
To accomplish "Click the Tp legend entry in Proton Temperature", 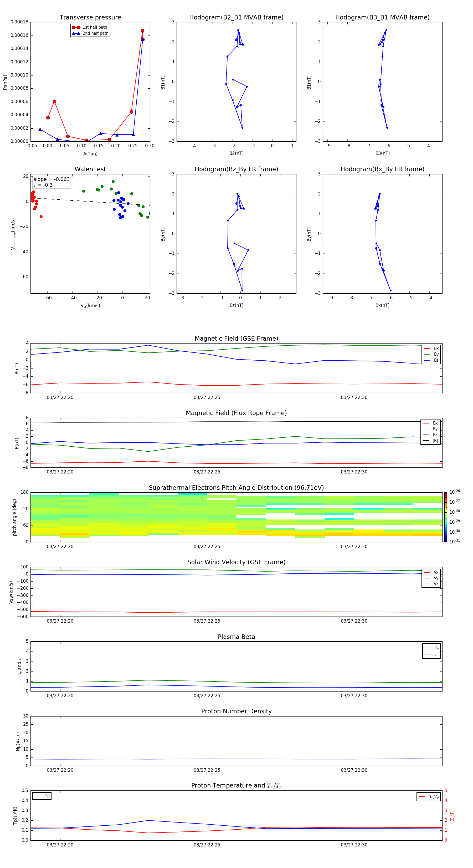I will coord(42,796).
